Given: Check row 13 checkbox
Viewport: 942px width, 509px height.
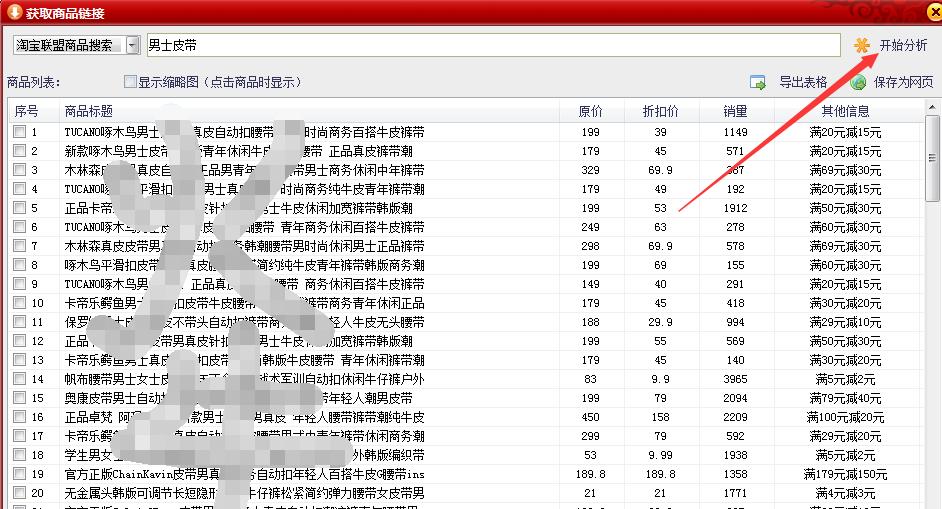Looking at the screenshot, I should click(x=20, y=360).
